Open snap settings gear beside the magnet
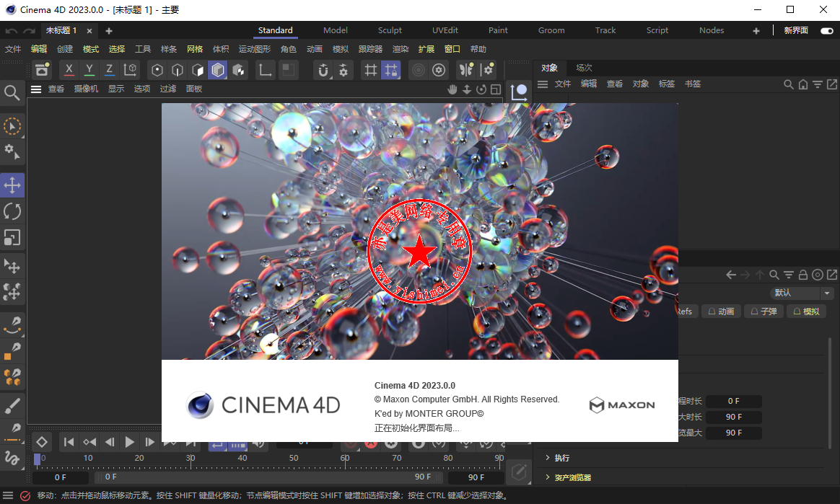The image size is (840, 504). 344,70
